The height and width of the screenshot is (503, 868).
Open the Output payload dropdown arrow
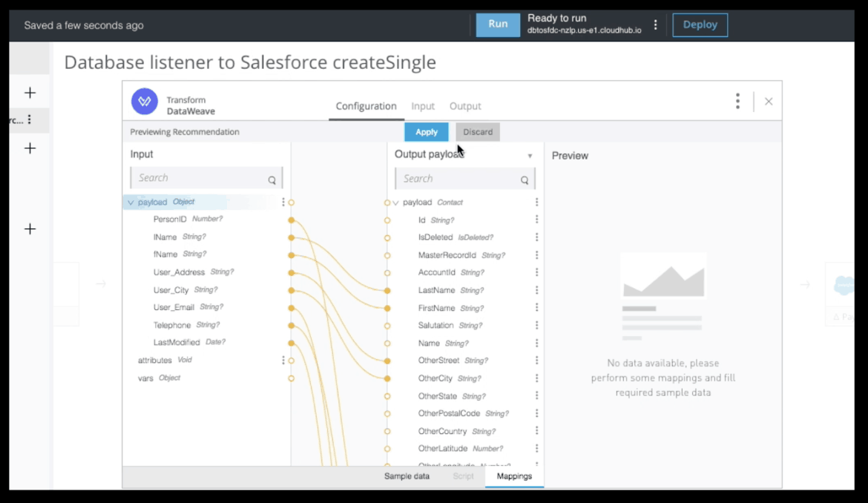[530, 154]
